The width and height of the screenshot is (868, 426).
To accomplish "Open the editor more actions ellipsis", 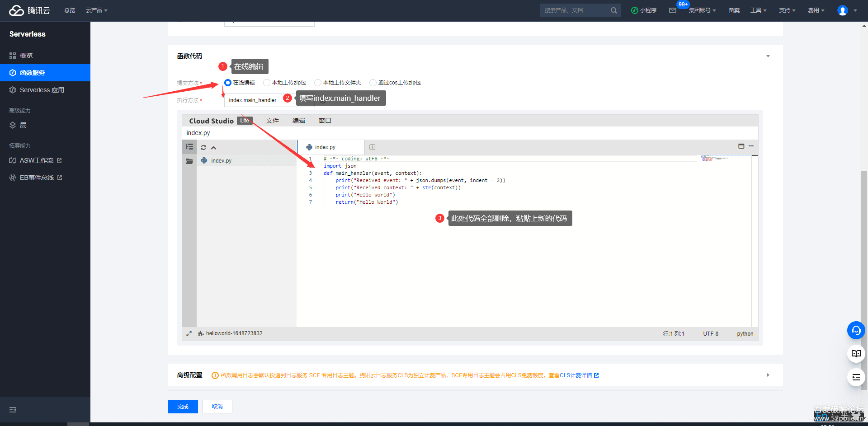I will click(751, 146).
